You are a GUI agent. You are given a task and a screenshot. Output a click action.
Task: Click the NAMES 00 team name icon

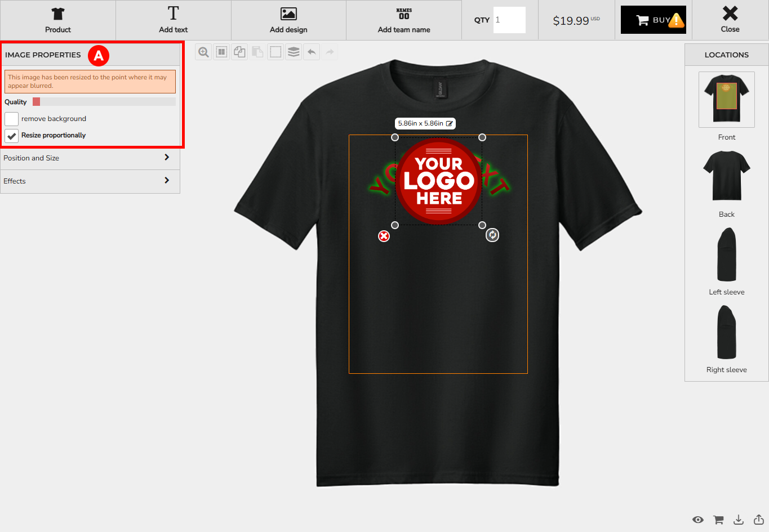(x=404, y=14)
